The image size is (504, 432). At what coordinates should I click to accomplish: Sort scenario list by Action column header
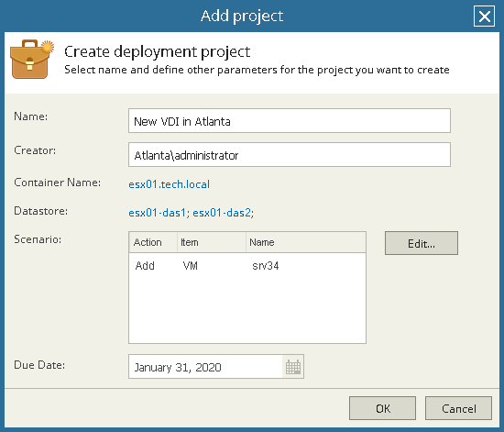pyautogui.click(x=153, y=242)
